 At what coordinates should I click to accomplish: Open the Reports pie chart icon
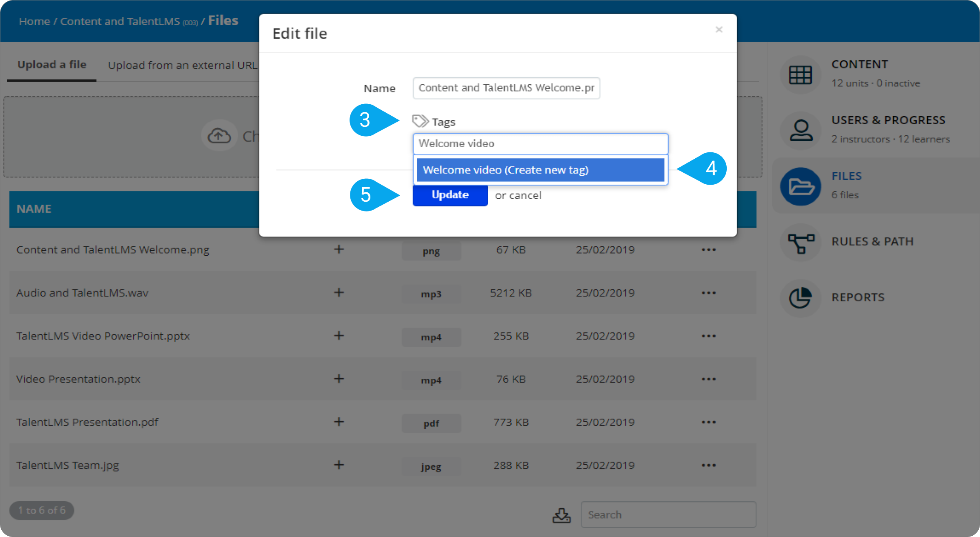[x=800, y=298]
